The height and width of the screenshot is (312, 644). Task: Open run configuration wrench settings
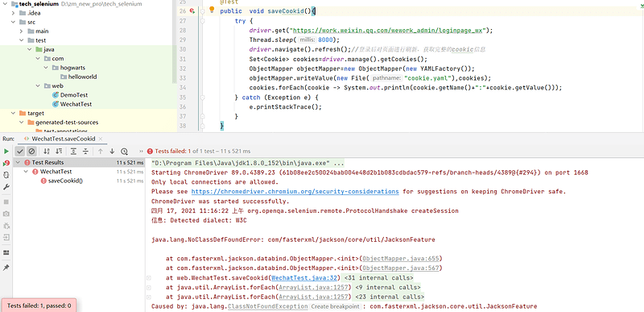coord(6,187)
